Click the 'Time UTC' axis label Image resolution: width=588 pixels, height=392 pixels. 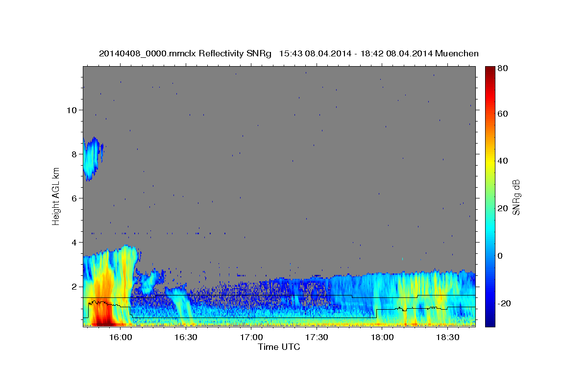pos(279,347)
